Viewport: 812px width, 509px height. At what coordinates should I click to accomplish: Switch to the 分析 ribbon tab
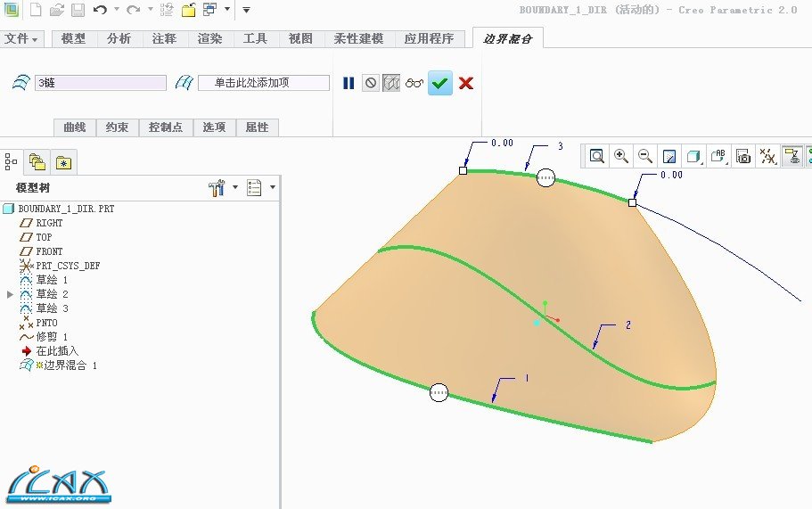pos(119,39)
